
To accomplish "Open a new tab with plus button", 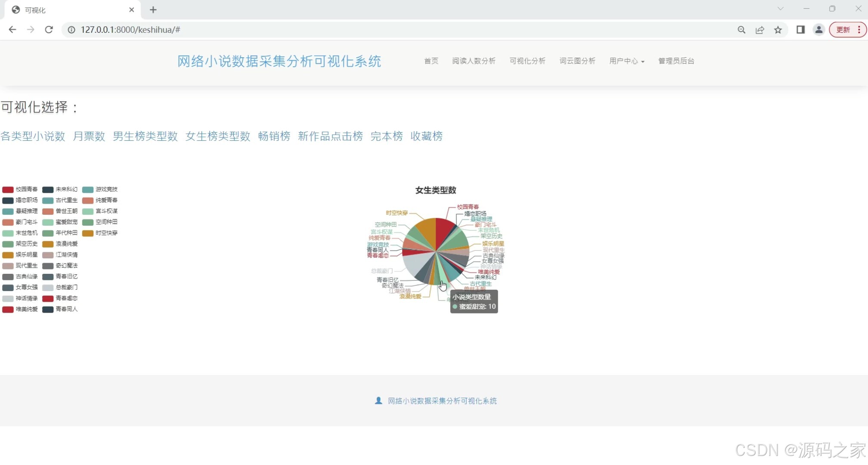I will (x=153, y=9).
